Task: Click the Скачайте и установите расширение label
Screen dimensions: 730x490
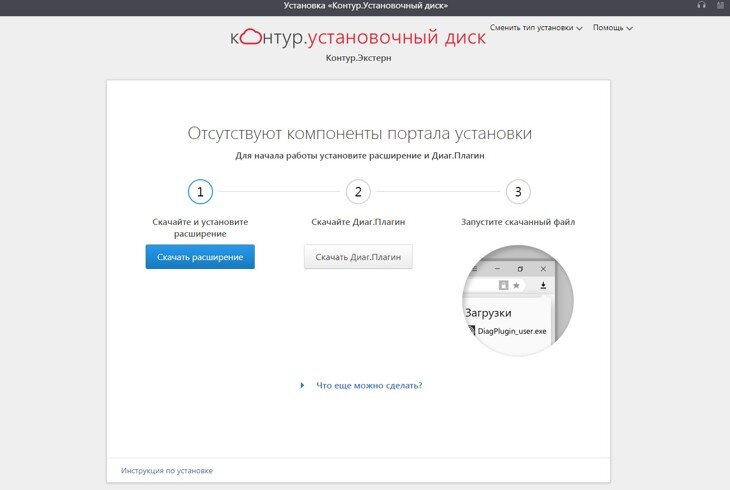Action: pos(200,228)
